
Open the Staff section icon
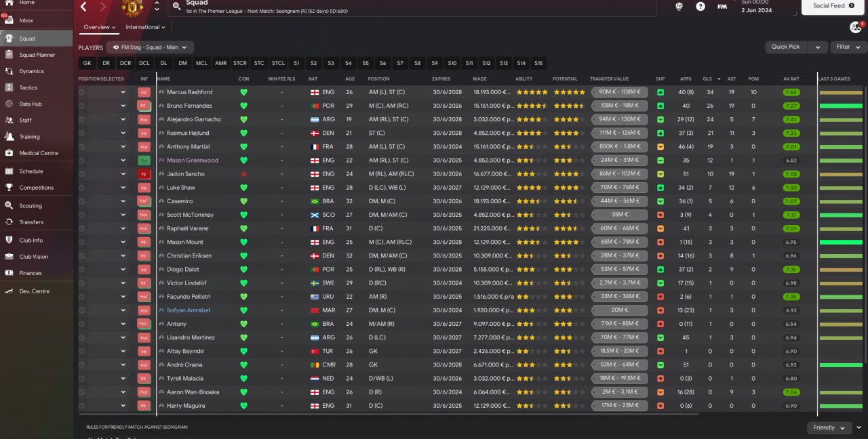pos(9,120)
